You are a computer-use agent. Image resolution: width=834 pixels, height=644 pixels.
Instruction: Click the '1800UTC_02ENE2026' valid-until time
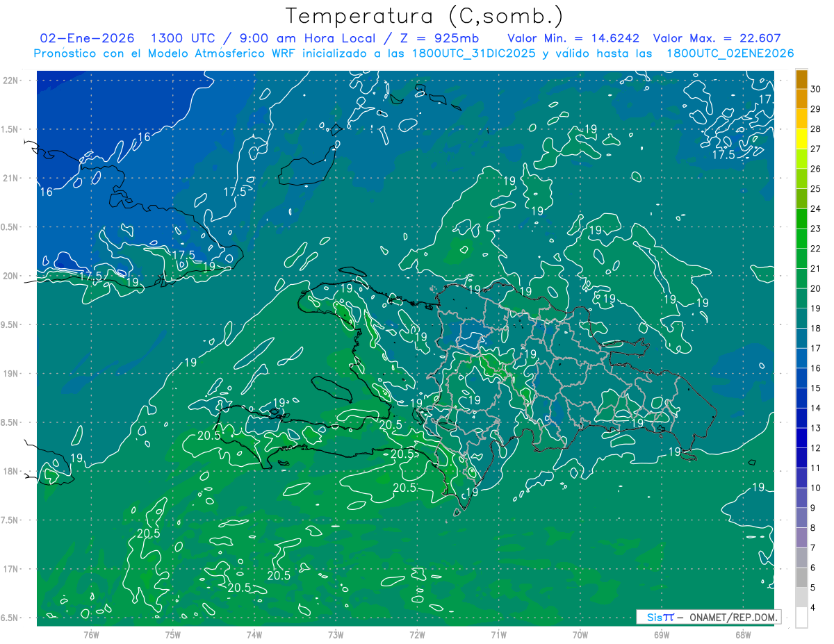[730, 53]
